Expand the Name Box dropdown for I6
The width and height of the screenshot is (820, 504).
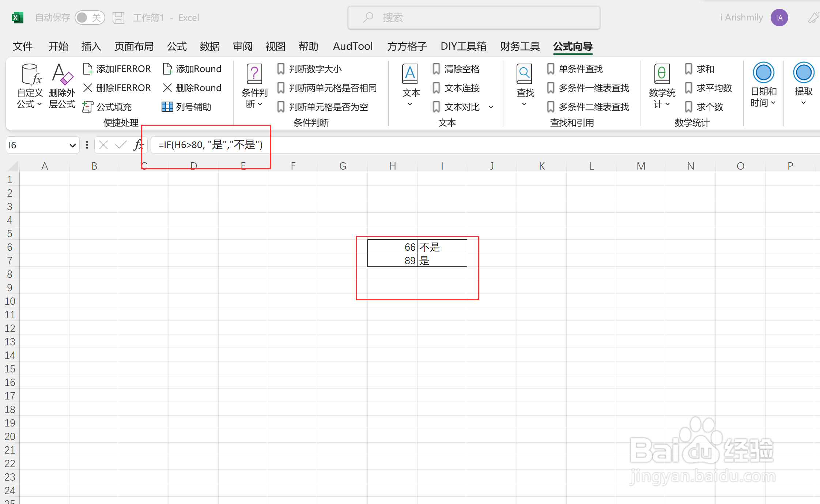tap(72, 145)
